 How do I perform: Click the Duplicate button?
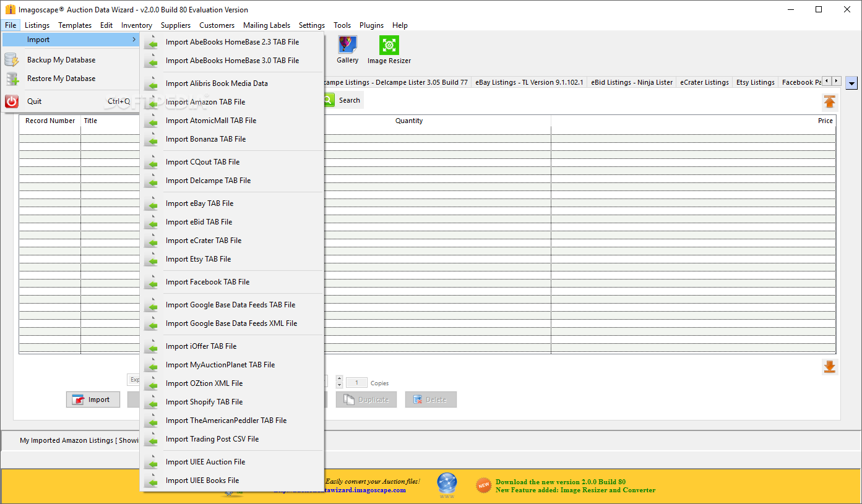tap(367, 399)
